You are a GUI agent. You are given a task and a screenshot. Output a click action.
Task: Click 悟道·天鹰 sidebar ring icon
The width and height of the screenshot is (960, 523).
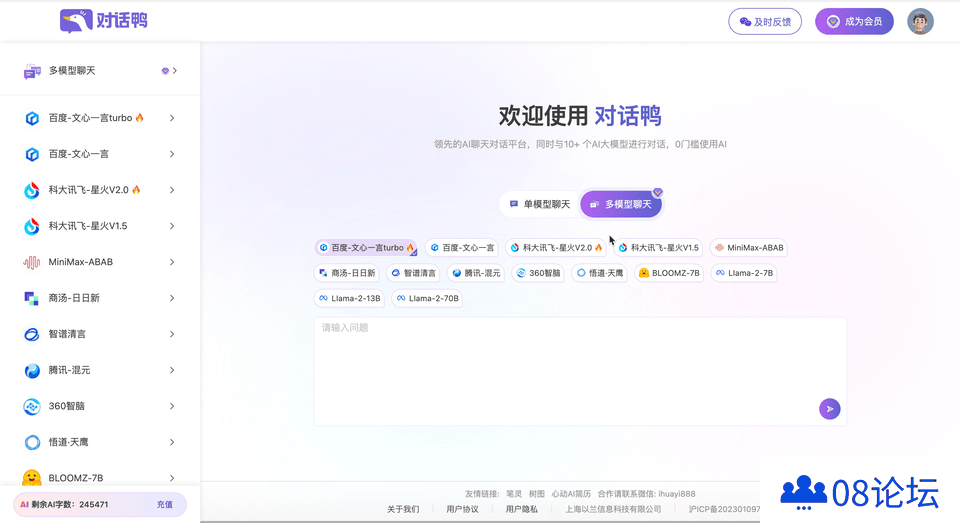[x=32, y=442]
